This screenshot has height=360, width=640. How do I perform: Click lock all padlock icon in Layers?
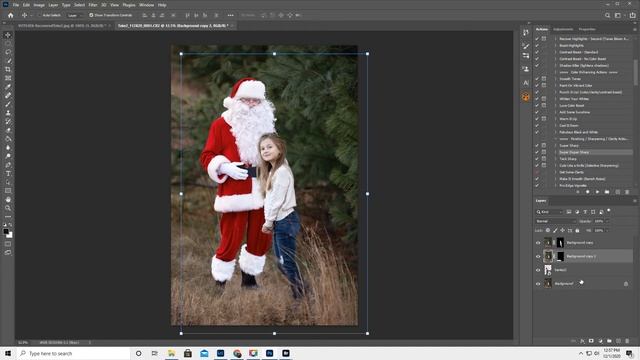click(x=577, y=231)
